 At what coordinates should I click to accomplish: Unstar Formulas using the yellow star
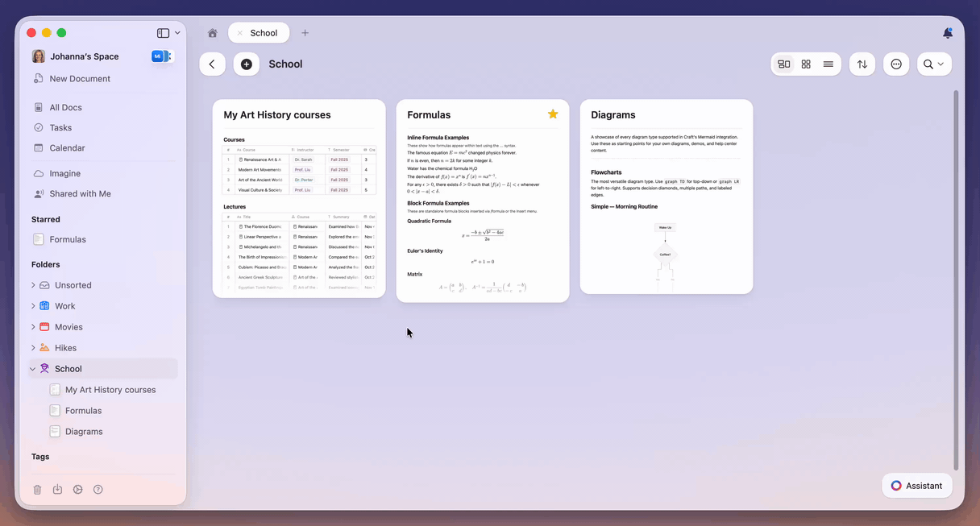(x=553, y=114)
